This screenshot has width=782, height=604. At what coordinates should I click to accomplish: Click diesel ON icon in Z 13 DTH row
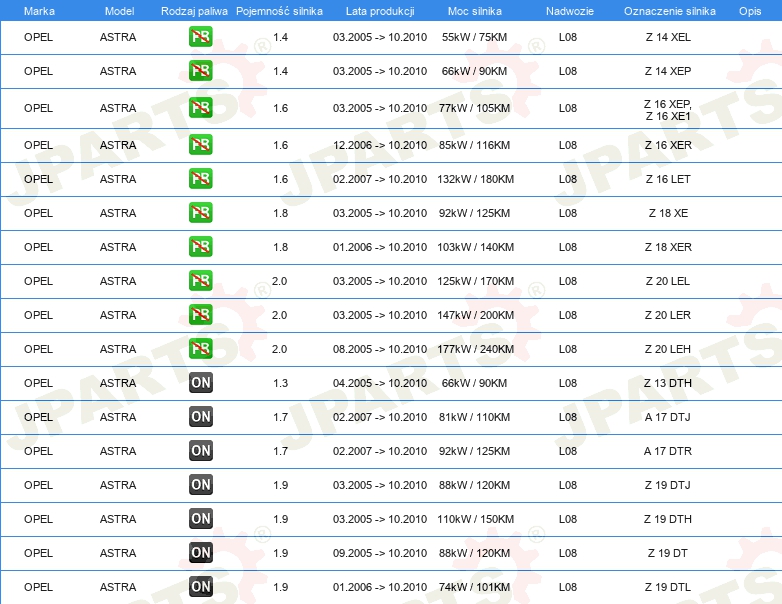(200, 383)
